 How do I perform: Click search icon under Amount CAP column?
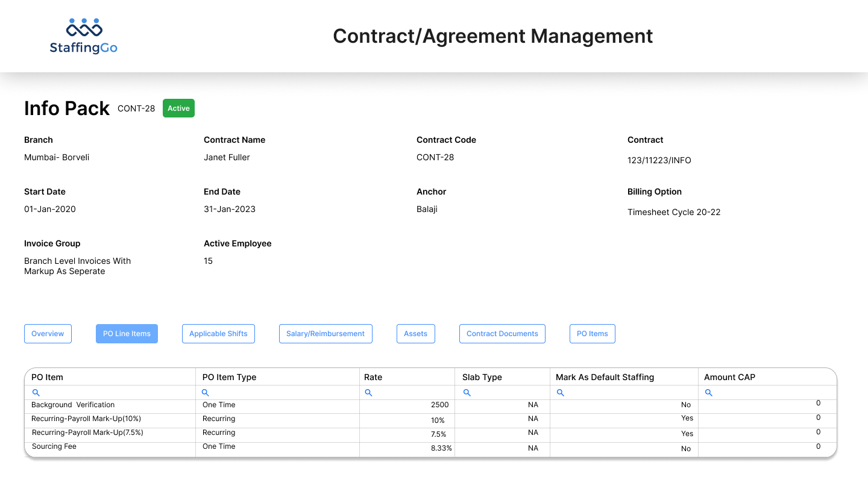coord(709,393)
